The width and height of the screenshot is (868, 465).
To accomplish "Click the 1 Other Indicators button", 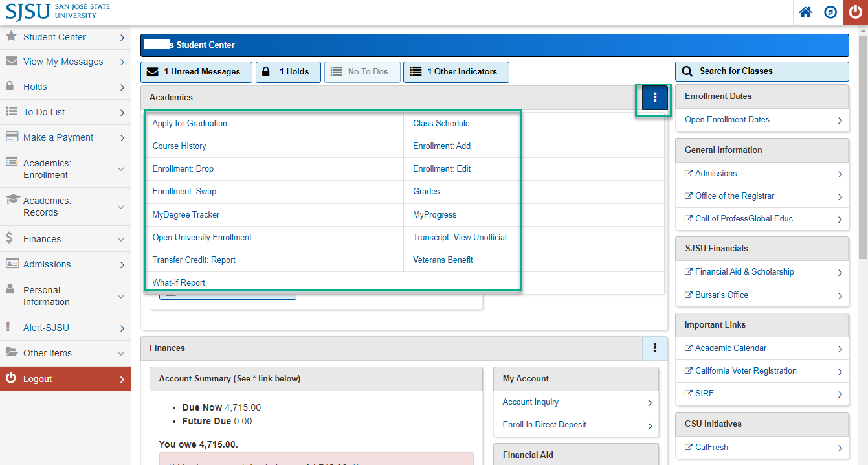I will click(x=456, y=72).
